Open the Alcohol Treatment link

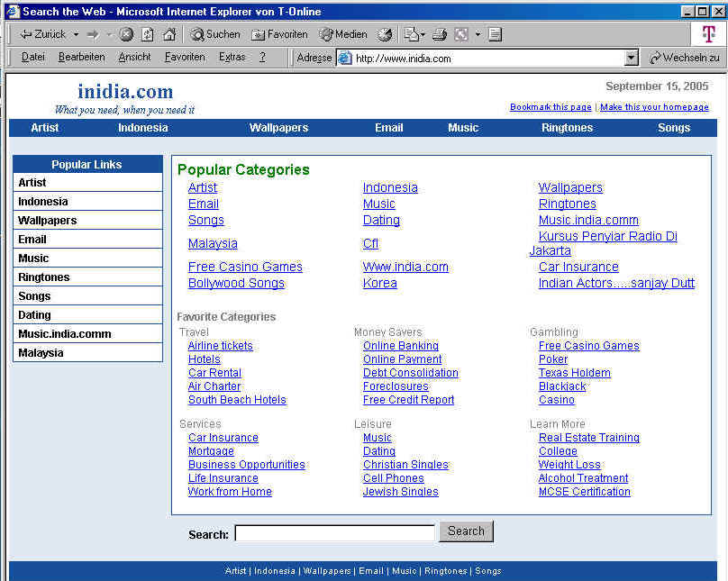click(584, 478)
